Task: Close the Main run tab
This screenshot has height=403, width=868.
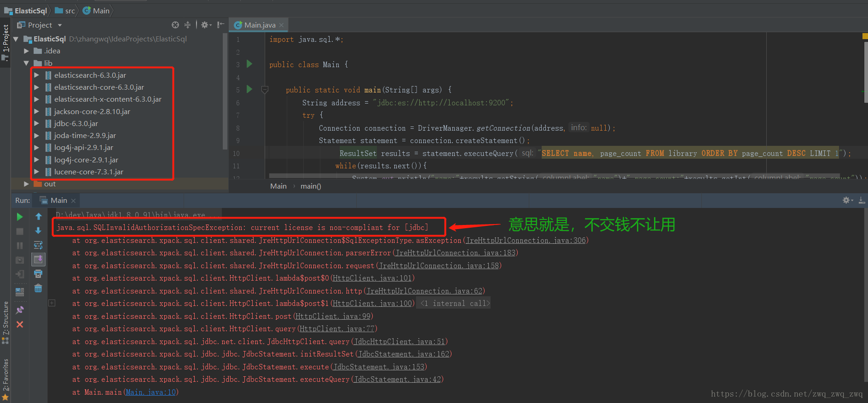Action: 73,201
